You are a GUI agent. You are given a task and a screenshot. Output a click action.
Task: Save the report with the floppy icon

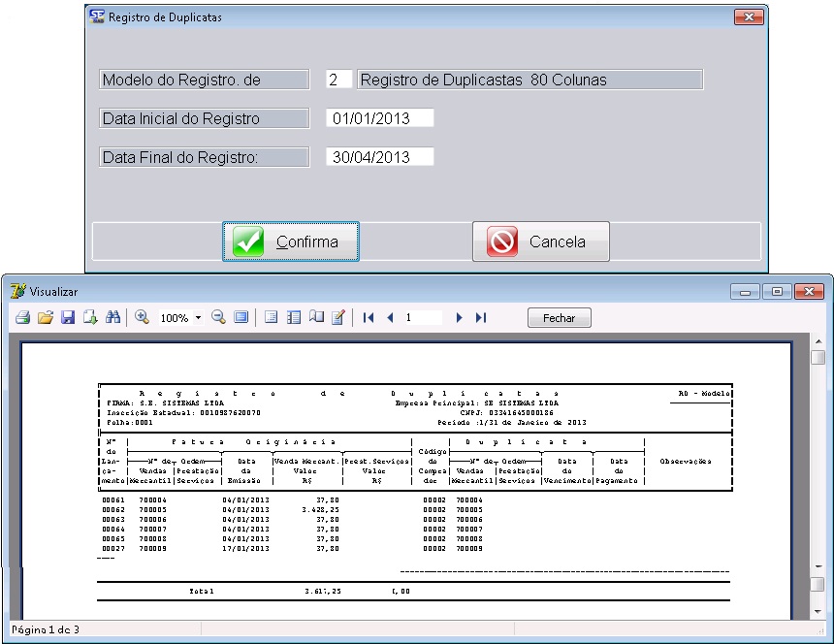coord(68,317)
